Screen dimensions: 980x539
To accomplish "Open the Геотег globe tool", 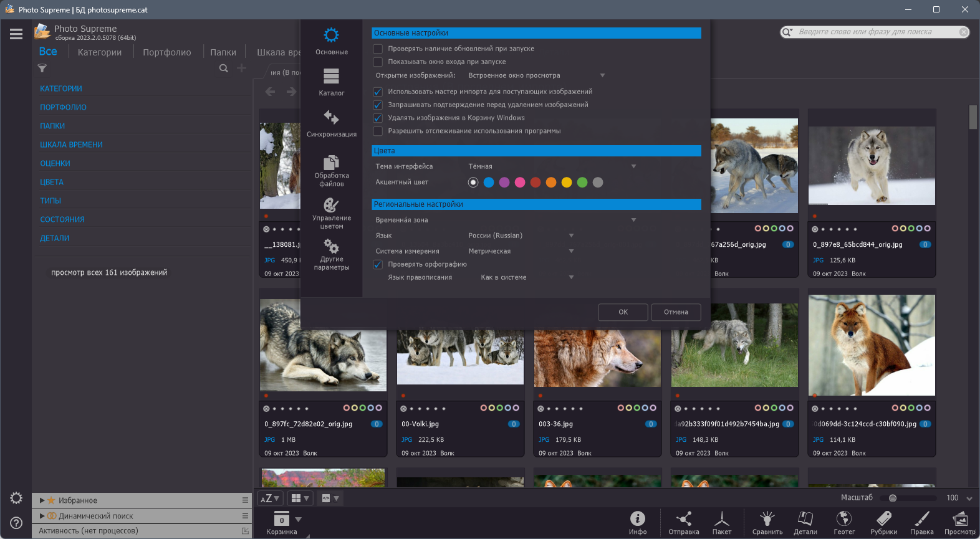I will point(844,523).
